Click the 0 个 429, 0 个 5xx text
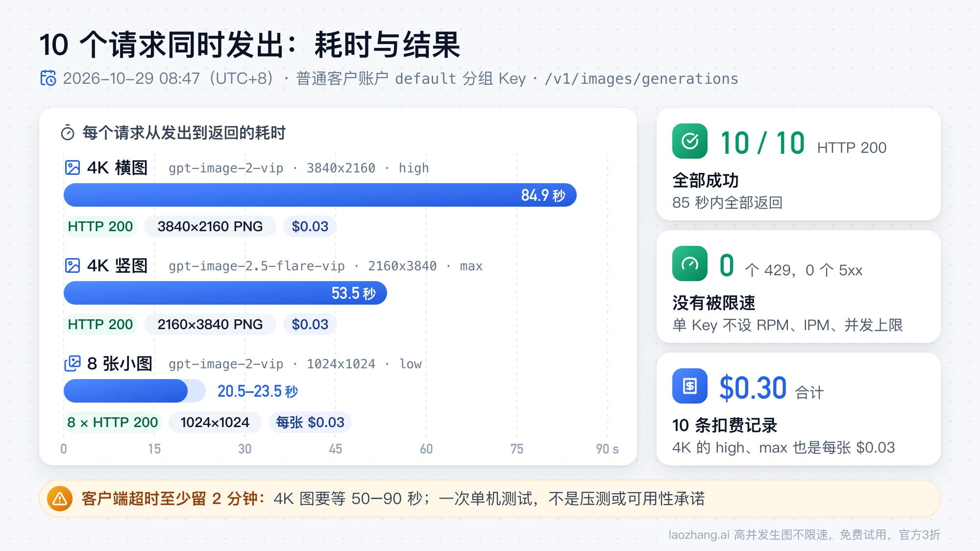This screenshot has width=980, height=551. (791, 266)
